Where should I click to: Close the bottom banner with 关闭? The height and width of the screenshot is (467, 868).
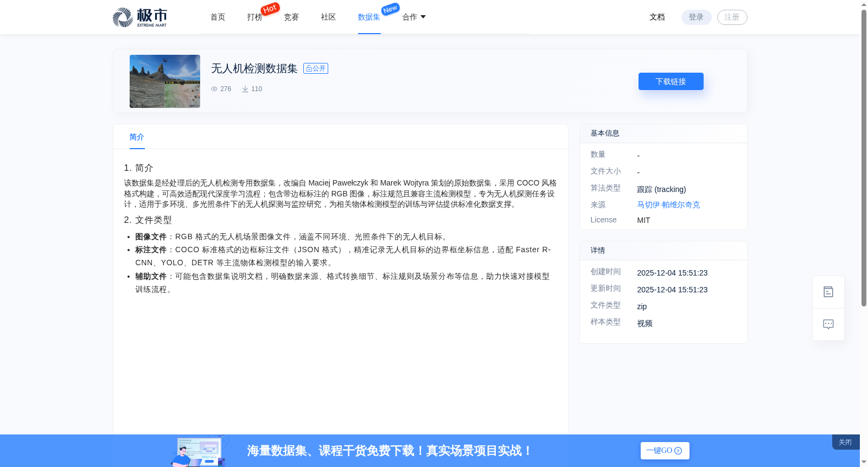(845, 442)
